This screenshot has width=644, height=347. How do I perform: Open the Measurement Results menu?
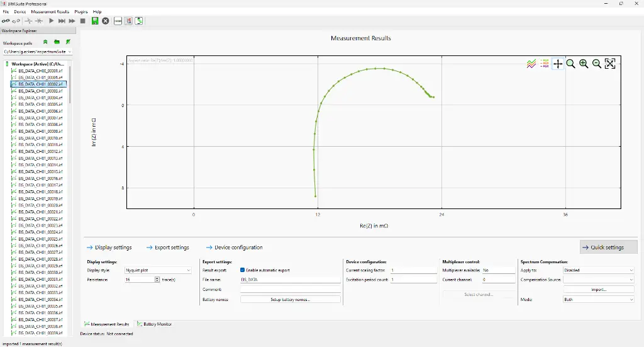(50, 12)
